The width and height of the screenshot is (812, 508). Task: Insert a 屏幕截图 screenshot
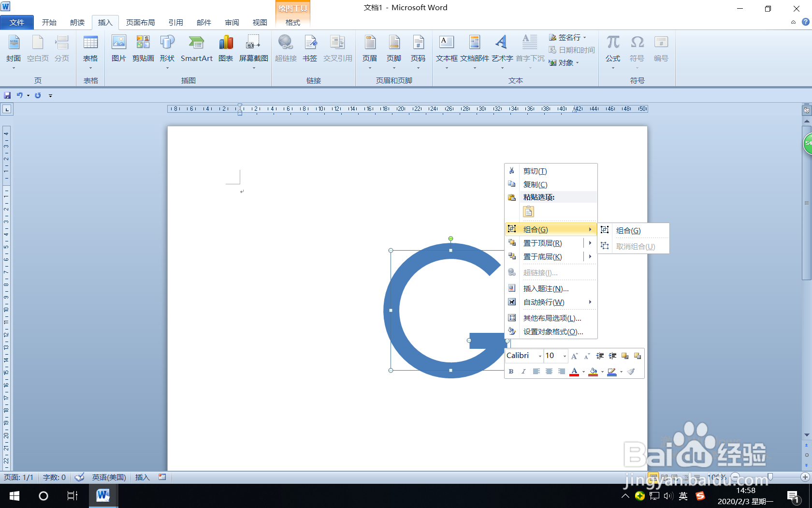pyautogui.click(x=253, y=48)
